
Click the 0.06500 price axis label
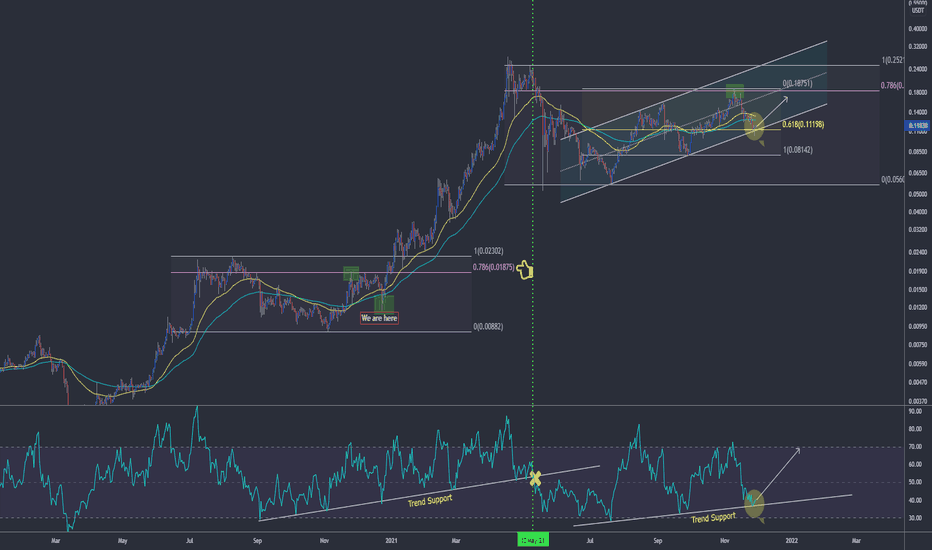click(x=918, y=173)
